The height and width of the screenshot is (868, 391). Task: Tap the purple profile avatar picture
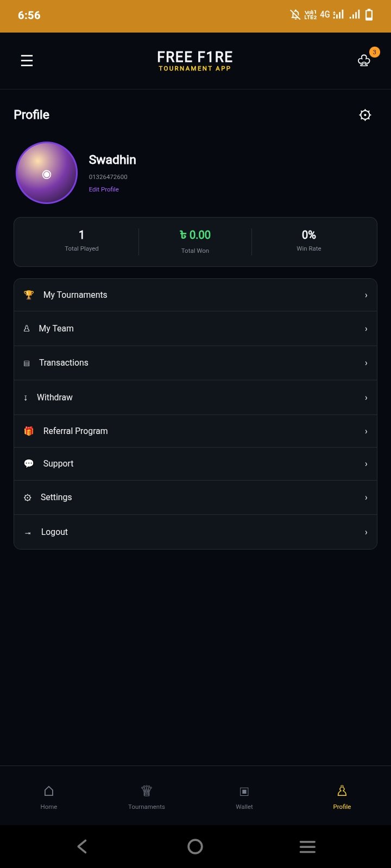click(x=47, y=173)
